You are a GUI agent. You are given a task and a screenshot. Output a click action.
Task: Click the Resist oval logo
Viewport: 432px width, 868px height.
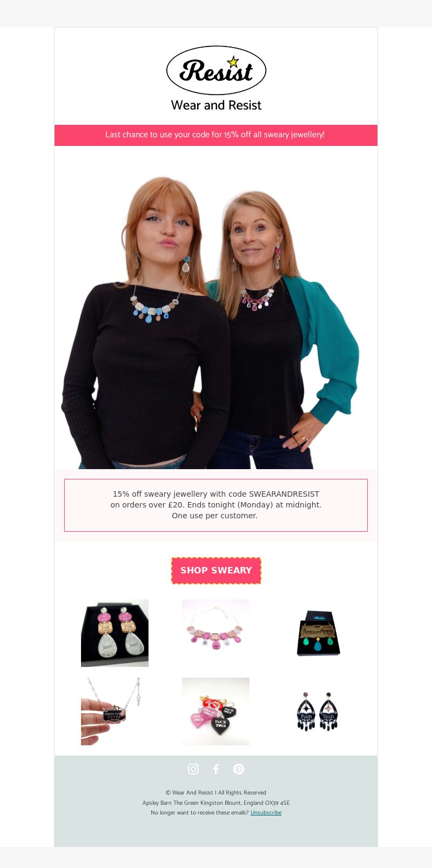[216, 70]
